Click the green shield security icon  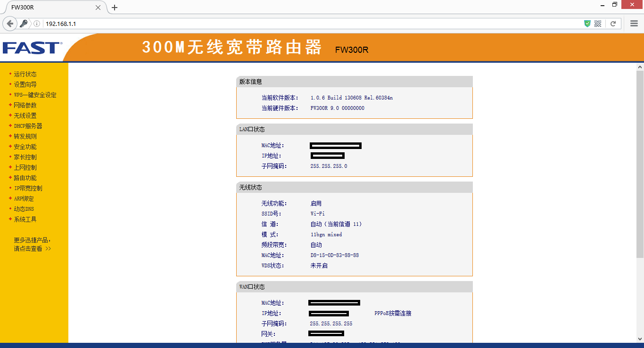point(587,24)
